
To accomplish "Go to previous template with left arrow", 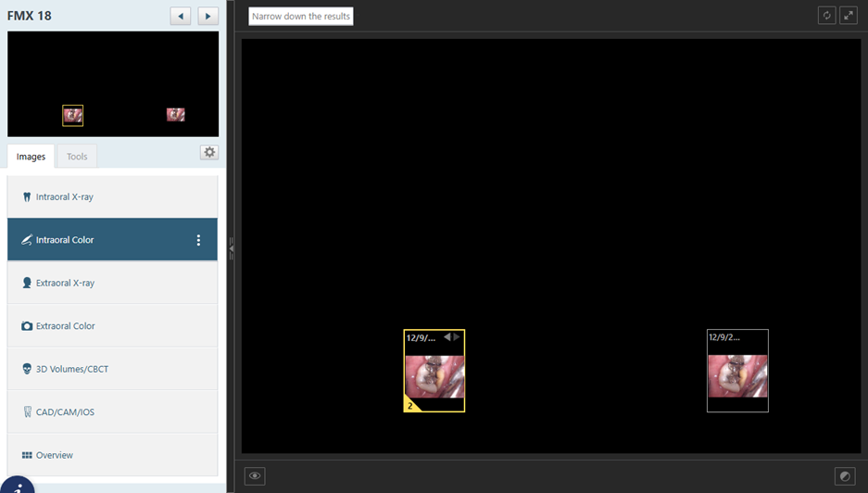I will (x=181, y=16).
